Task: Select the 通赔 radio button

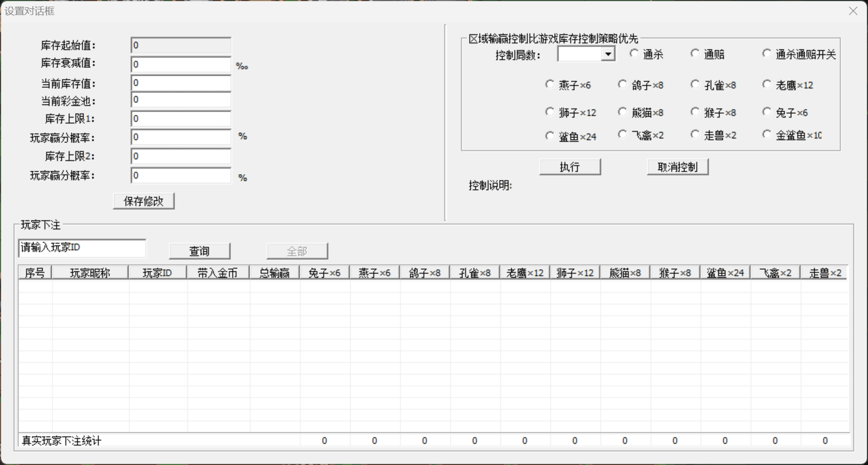Action: [695, 53]
